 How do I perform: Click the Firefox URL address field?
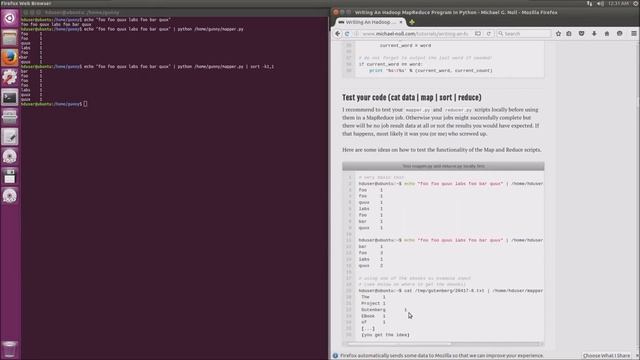pyautogui.click(x=416, y=34)
